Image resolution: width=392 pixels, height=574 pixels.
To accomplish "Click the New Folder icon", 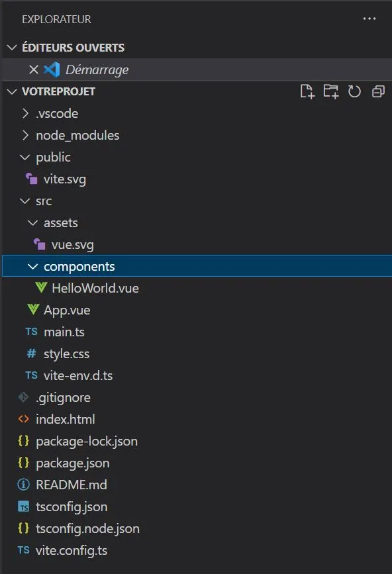I will (331, 91).
